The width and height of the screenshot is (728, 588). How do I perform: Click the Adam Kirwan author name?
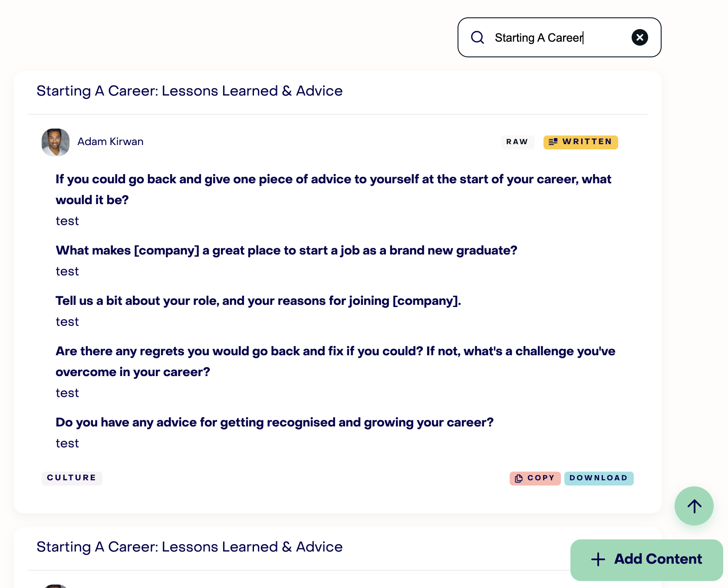click(x=110, y=142)
